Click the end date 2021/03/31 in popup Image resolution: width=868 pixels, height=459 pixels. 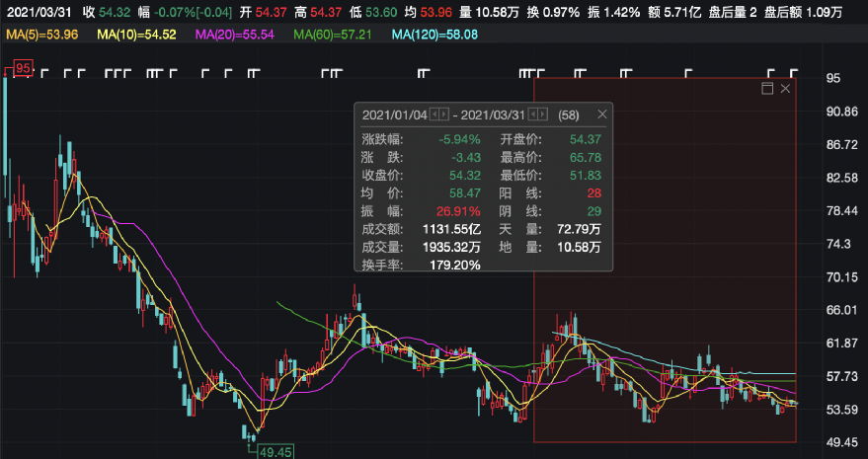pos(493,115)
